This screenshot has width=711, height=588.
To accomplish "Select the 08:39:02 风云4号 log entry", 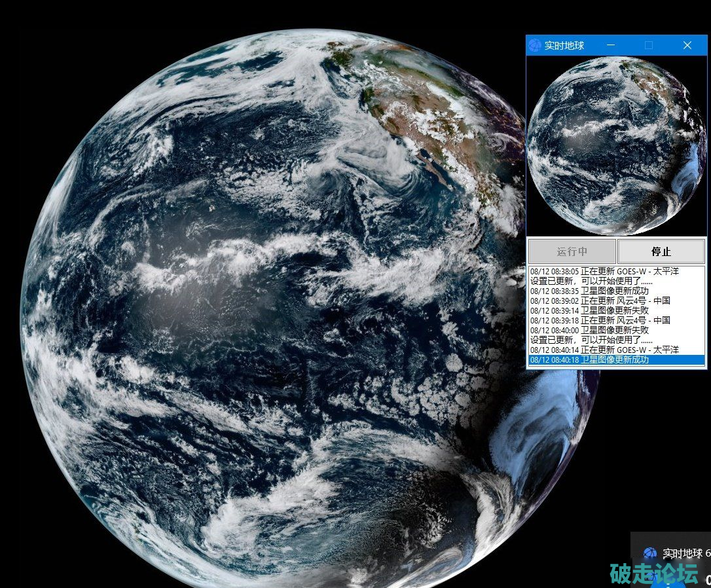I will point(600,301).
